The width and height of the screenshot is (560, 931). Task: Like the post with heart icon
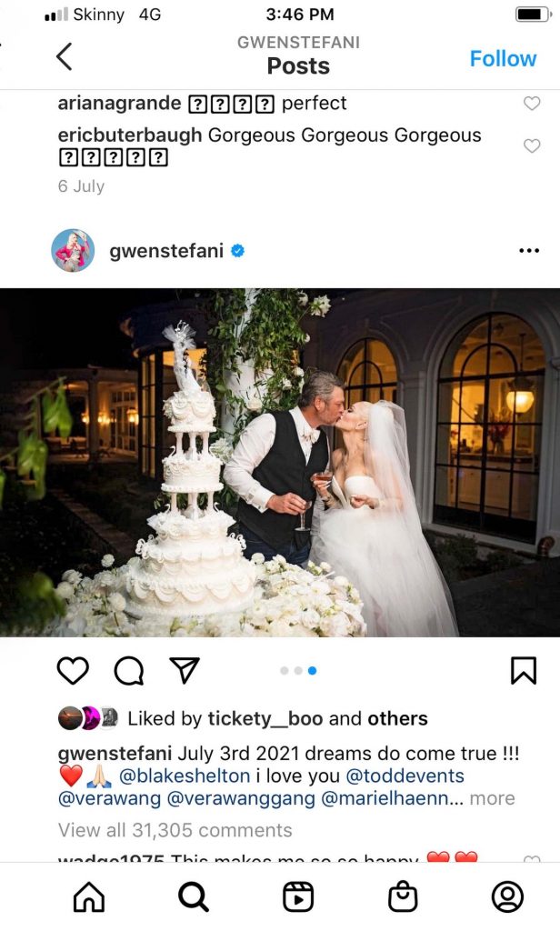tap(73, 671)
